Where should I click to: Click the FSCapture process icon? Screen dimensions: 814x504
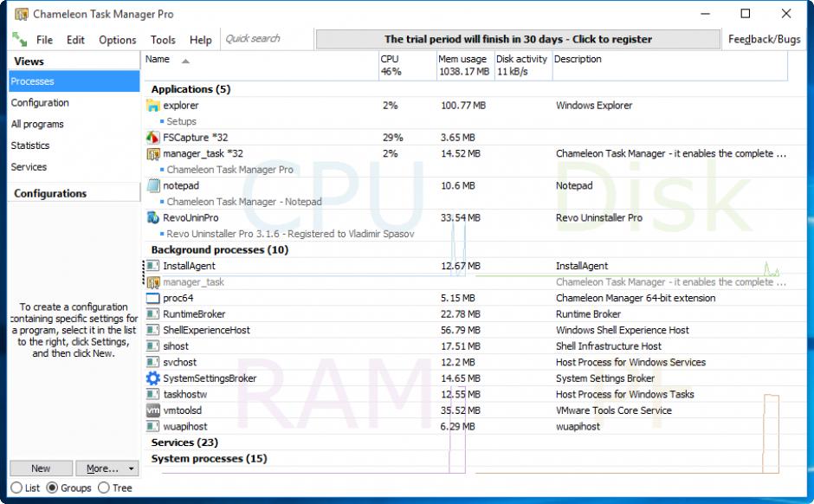point(152,138)
